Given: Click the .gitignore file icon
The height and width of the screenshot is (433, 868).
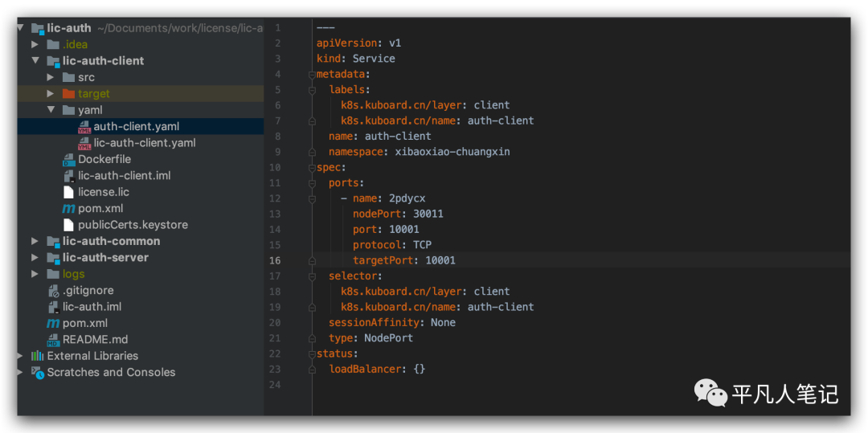Looking at the screenshot, I should 54,291.
